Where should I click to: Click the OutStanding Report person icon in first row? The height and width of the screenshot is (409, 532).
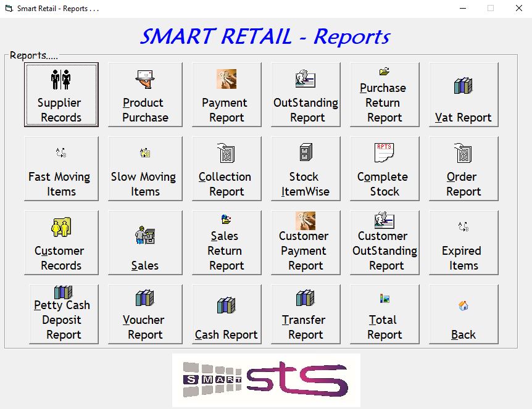(x=305, y=79)
